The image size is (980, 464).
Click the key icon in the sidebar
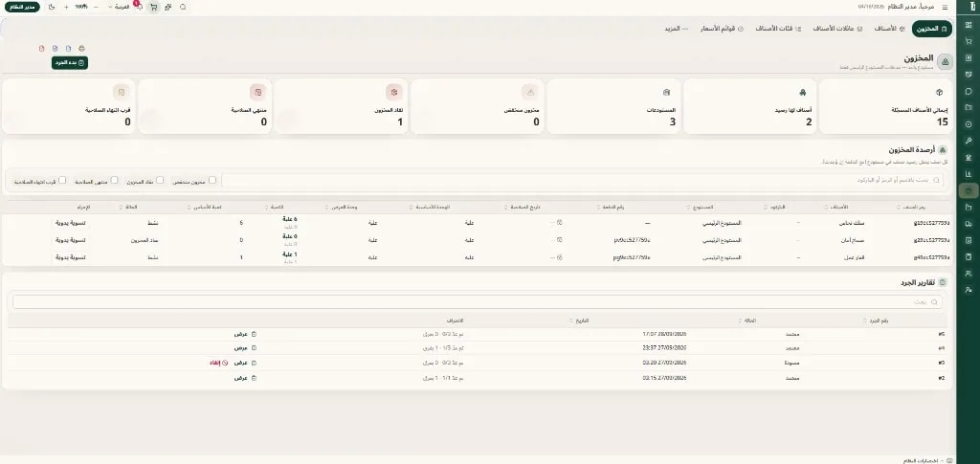(969, 141)
